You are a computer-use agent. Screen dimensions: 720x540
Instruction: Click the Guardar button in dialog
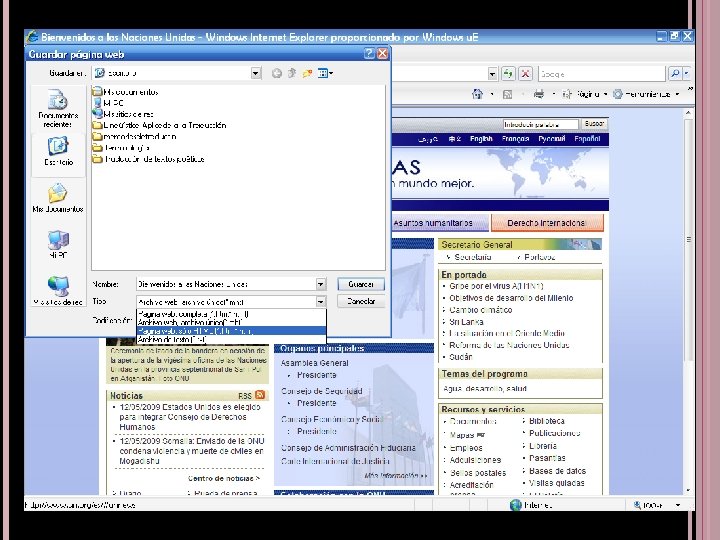[x=360, y=284]
